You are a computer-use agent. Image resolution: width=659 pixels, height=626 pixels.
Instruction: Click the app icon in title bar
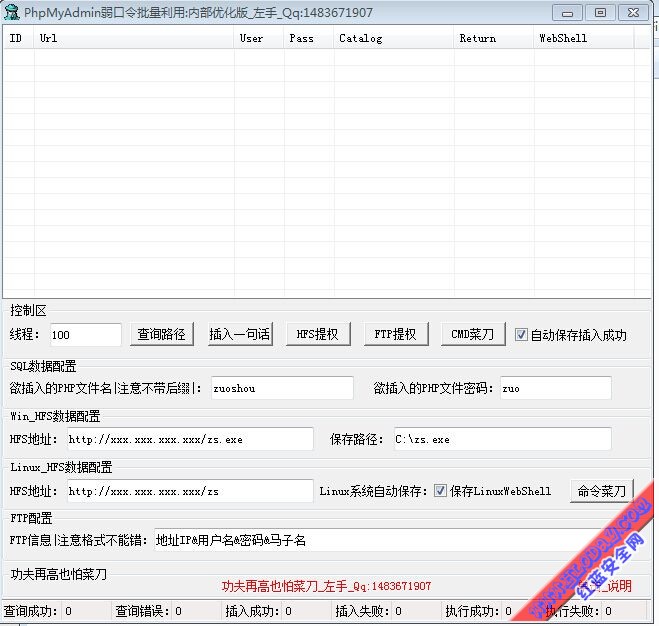tap(11, 12)
